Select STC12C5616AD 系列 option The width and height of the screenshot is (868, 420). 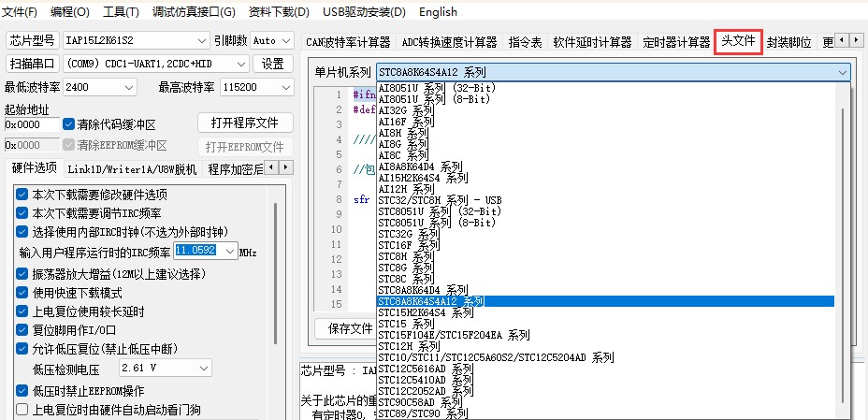pos(605,369)
